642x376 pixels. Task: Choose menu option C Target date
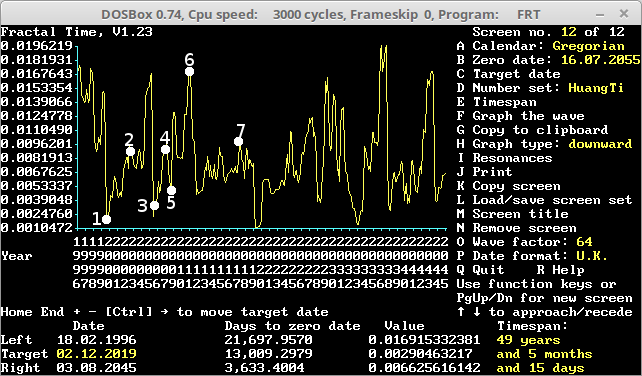coord(509,74)
